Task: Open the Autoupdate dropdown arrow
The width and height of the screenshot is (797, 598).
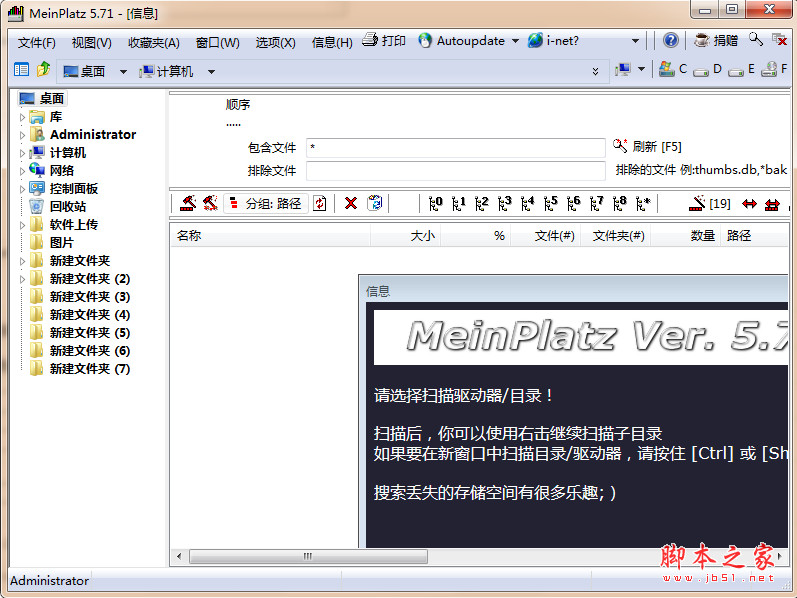Action: tap(515, 41)
